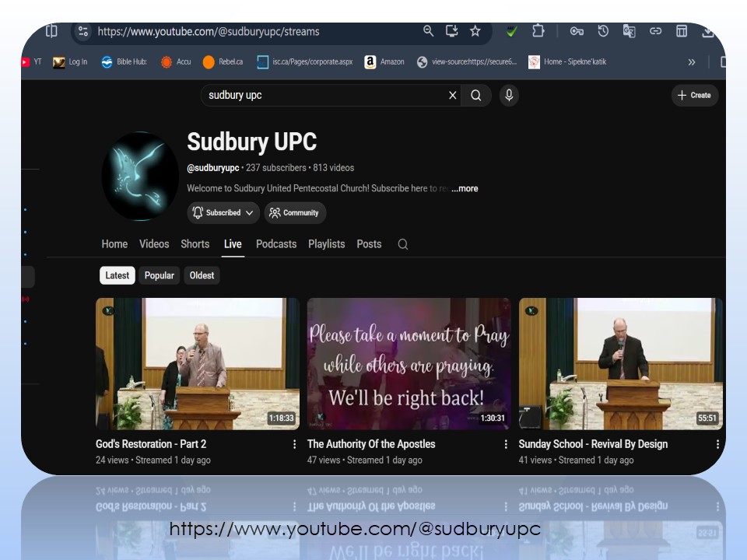Viewport: 747px width, 560px height.
Task: Click the password key icon
Action: tap(577, 31)
